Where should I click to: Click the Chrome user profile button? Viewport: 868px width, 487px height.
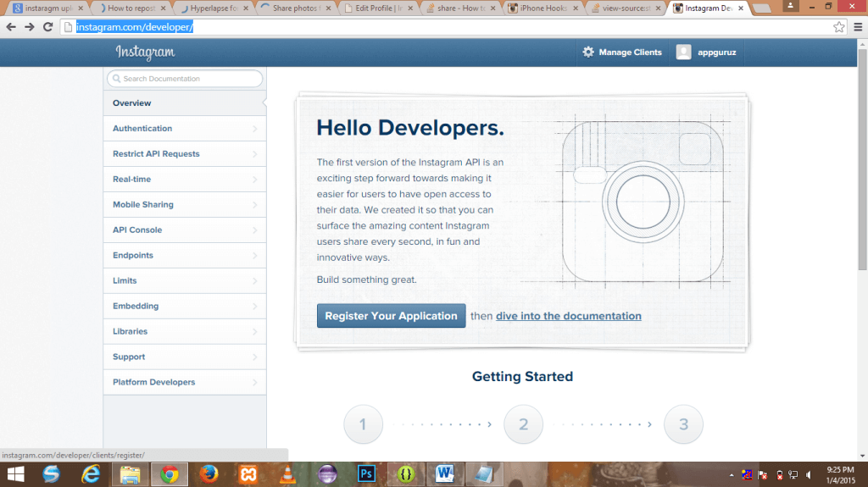(x=791, y=6)
